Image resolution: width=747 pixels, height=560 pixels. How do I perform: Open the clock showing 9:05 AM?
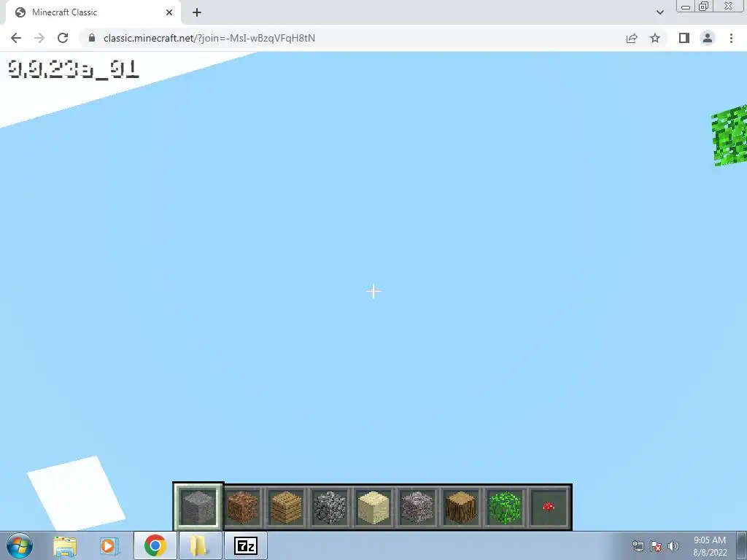(x=710, y=546)
